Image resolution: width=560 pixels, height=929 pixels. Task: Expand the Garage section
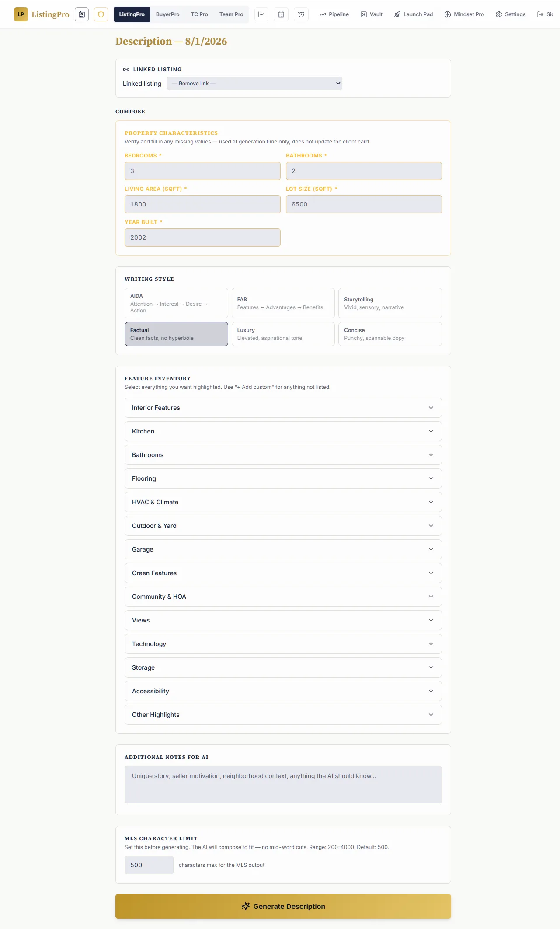283,549
